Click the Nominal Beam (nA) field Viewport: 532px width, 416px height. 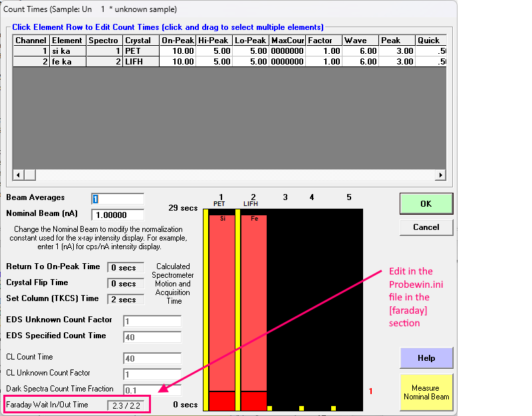[x=118, y=215]
